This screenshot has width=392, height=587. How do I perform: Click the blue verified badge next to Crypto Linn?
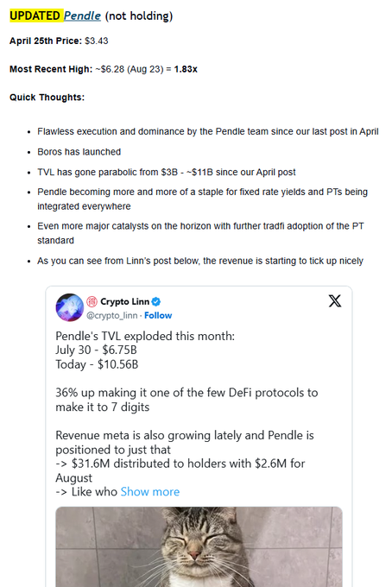tap(156, 301)
